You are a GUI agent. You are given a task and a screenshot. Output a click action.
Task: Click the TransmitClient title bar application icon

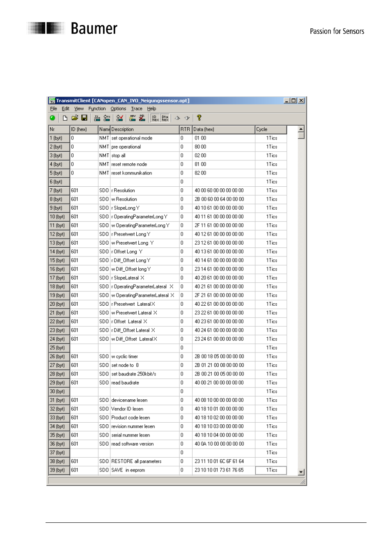click(x=52, y=101)
